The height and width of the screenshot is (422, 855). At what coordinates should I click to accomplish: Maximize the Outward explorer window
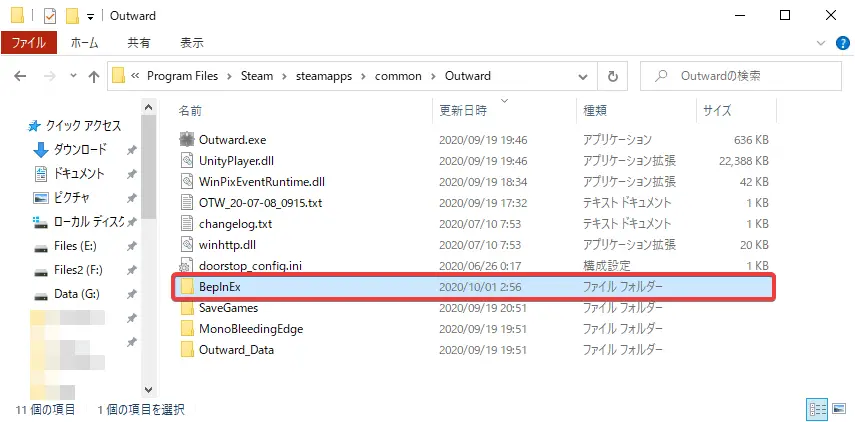point(785,16)
